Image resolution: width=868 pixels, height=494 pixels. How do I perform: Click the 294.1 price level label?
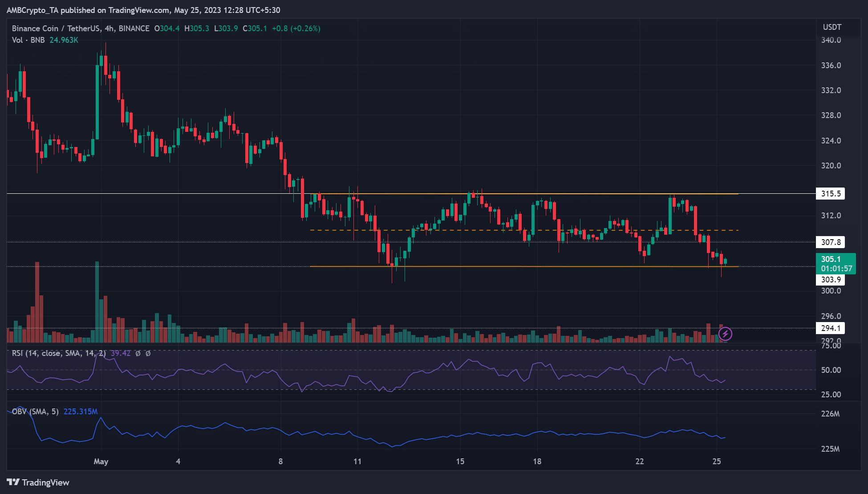pos(830,328)
